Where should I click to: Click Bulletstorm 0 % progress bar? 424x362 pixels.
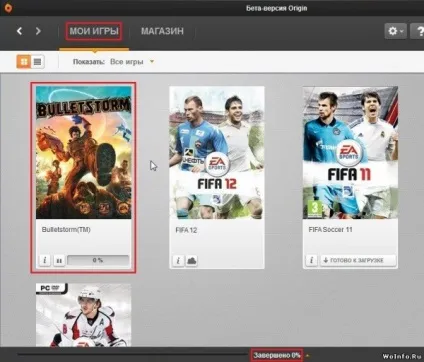pyautogui.click(x=98, y=260)
